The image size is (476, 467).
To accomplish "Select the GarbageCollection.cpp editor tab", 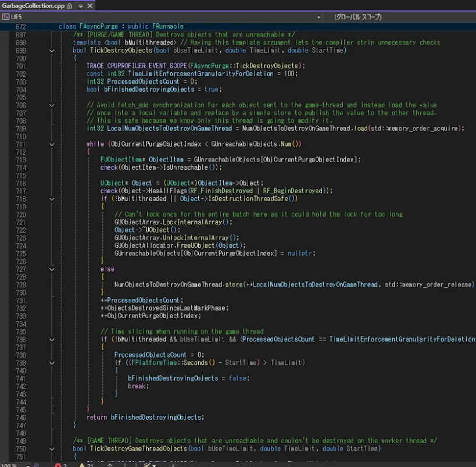I will (x=33, y=5).
